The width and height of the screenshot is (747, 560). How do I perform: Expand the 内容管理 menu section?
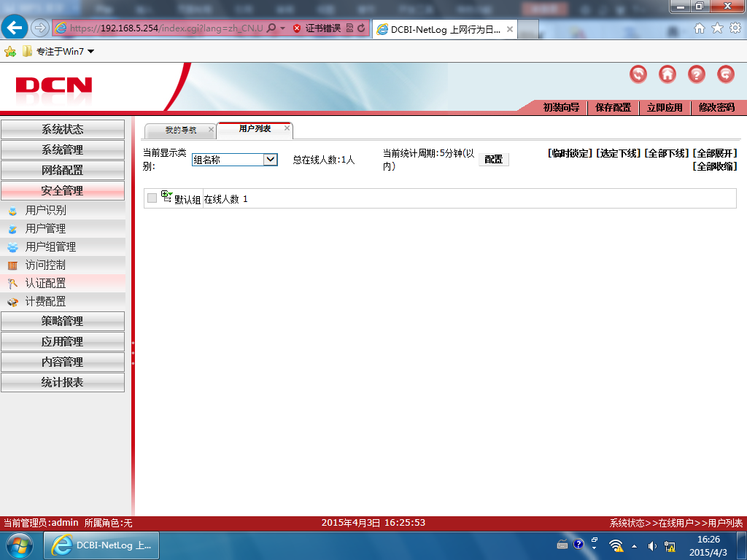[x=63, y=362]
